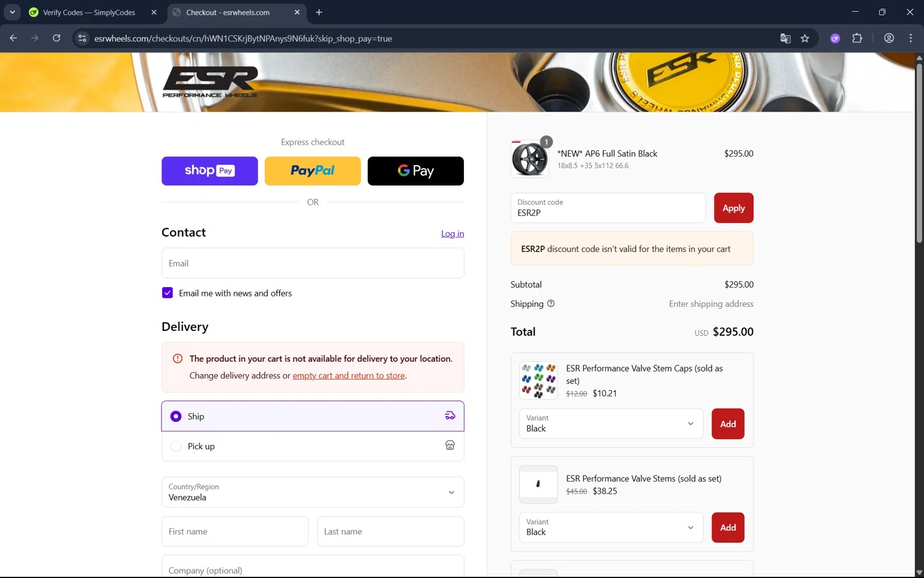This screenshot has width=924, height=578.
Task: Open a new browser tab
Action: click(319, 12)
